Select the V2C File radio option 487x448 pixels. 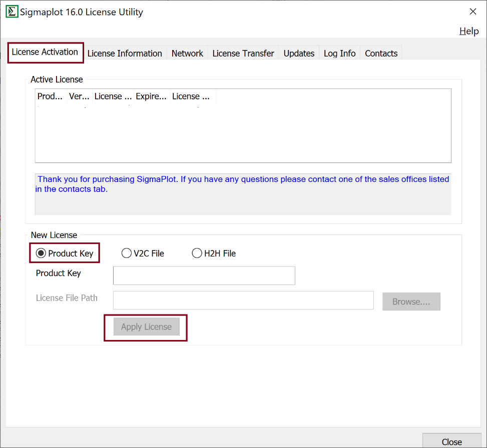tap(143, 253)
